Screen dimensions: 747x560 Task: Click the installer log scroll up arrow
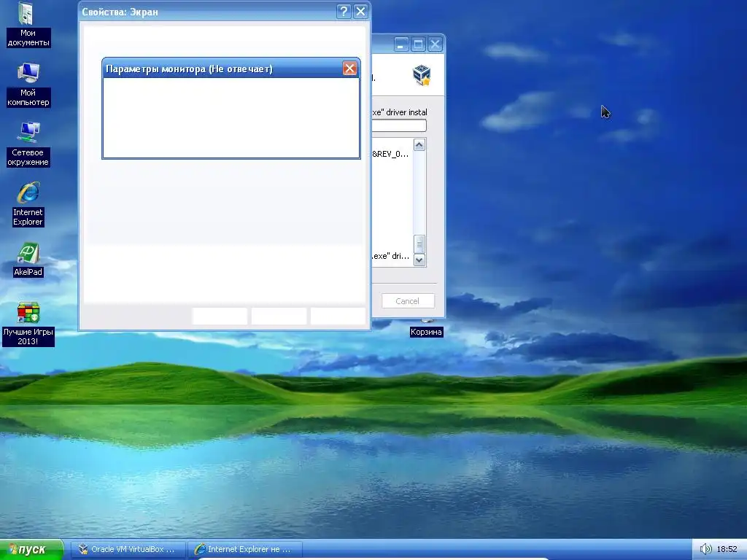(419, 145)
